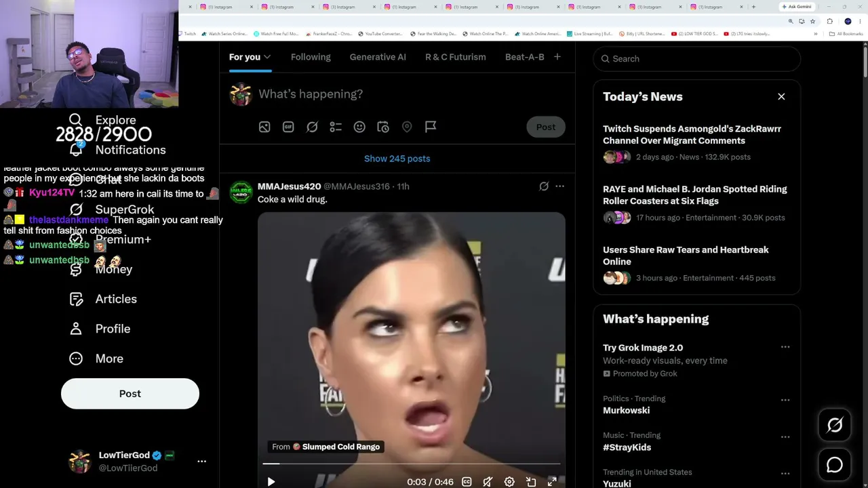Open video playback settings gear
Image resolution: width=868 pixels, height=488 pixels.
tap(509, 482)
